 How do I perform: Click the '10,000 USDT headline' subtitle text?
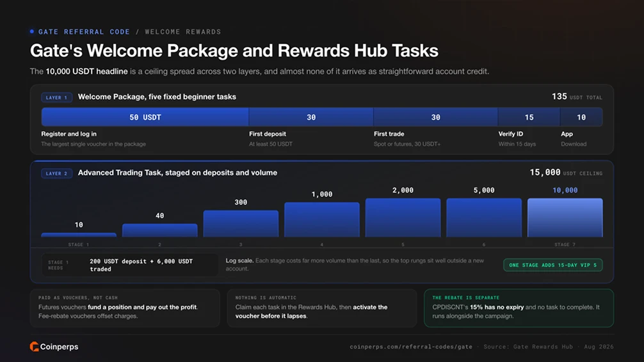coord(86,72)
